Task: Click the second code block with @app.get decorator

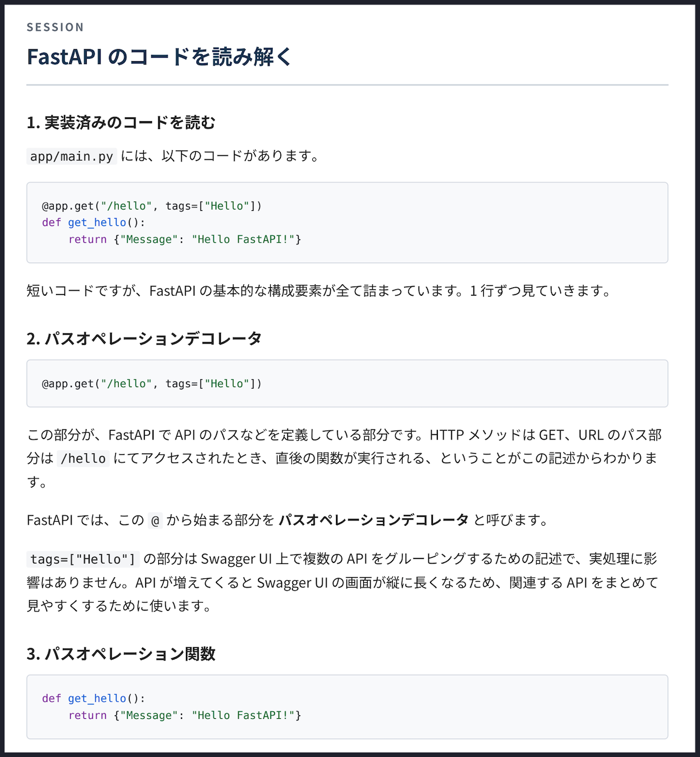Action: (347, 384)
